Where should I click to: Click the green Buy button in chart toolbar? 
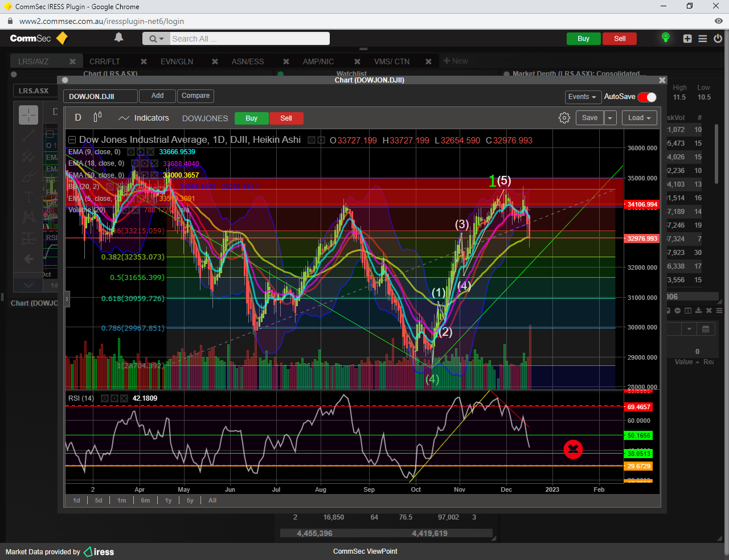(x=252, y=118)
